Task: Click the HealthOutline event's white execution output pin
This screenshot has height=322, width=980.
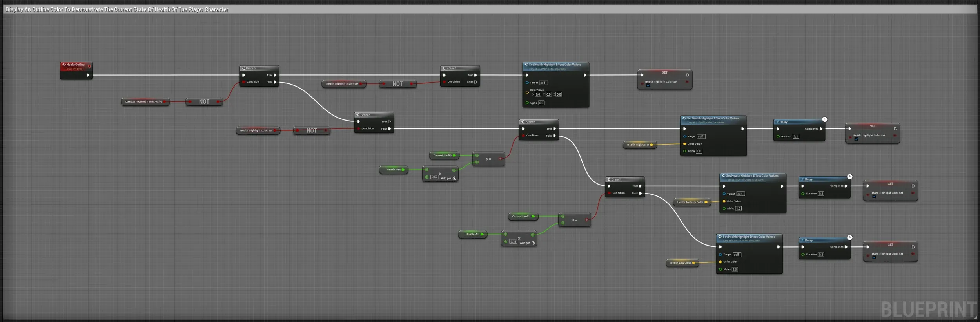Action: tap(88, 75)
